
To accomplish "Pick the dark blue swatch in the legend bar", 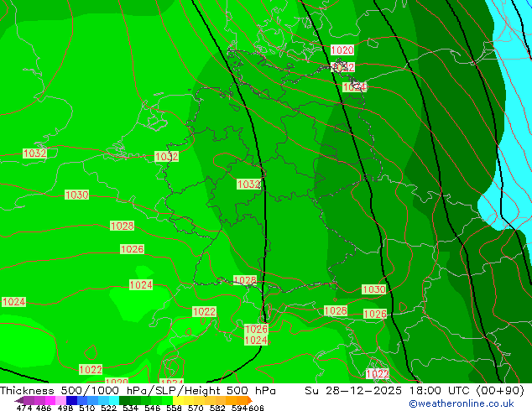I will (x=71, y=400).
